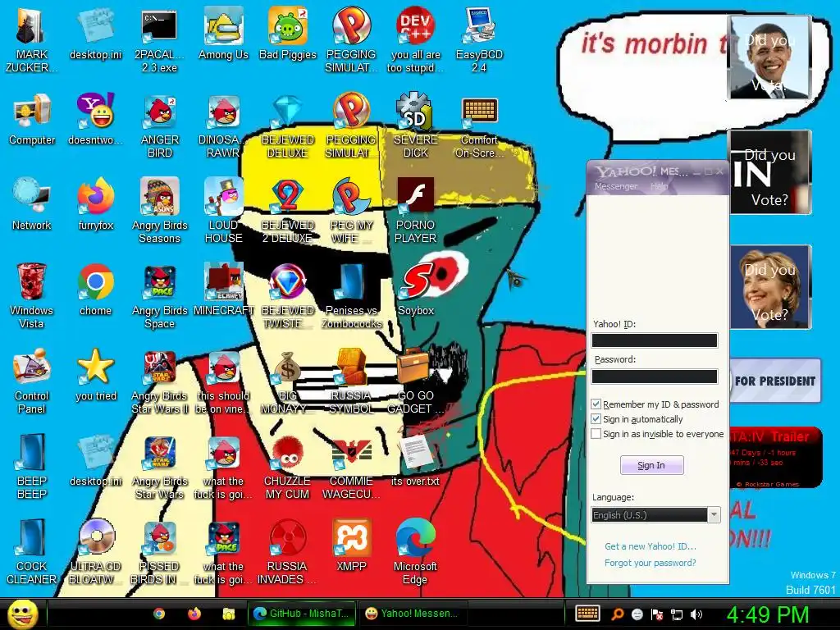The image size is (840, 630).
Task: Click the on-screen keyboard tray icon
Action: 587,614
